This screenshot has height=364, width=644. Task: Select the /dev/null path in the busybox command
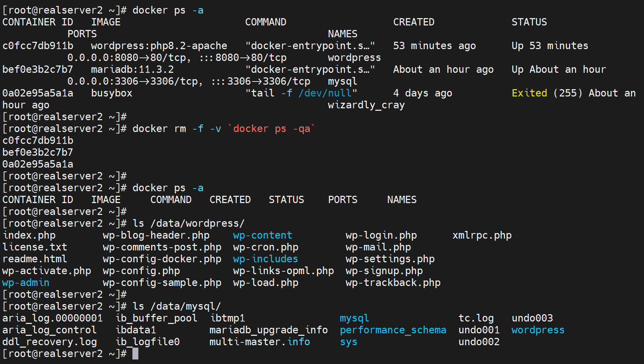(325, 93)
